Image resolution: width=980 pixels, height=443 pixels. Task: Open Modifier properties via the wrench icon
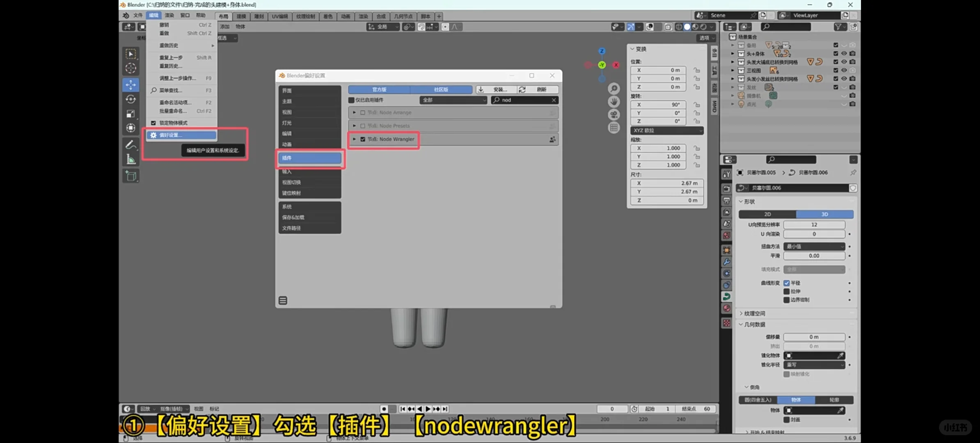click(x=726, y=261)
